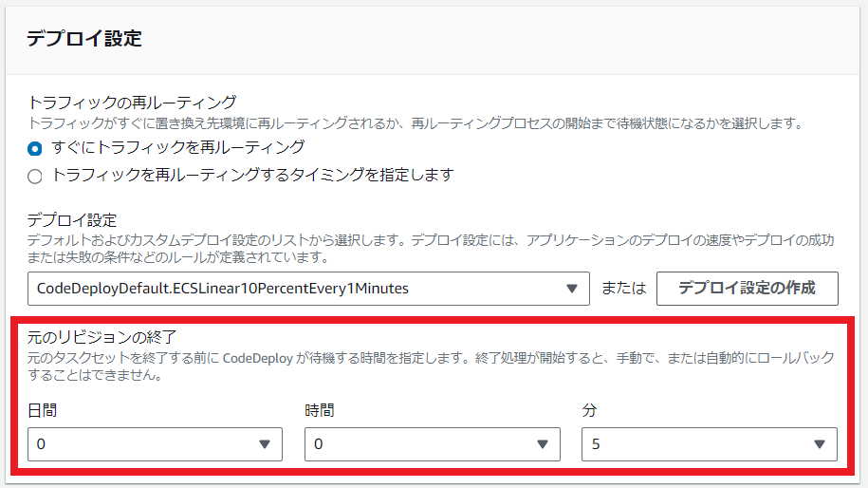
Task: Click the 元のリビジョンの終了 section heading
Action: [x=102, y=337]
